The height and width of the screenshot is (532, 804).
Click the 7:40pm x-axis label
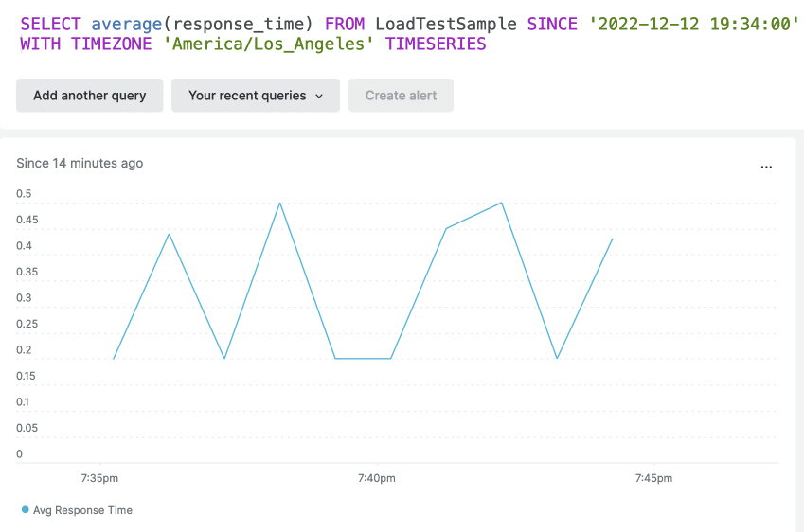376,478
